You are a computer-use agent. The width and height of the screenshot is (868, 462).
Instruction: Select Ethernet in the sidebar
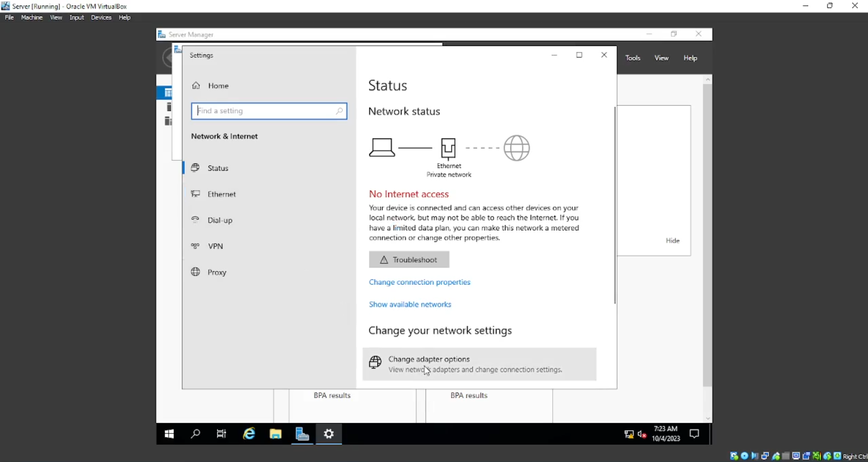221,194
